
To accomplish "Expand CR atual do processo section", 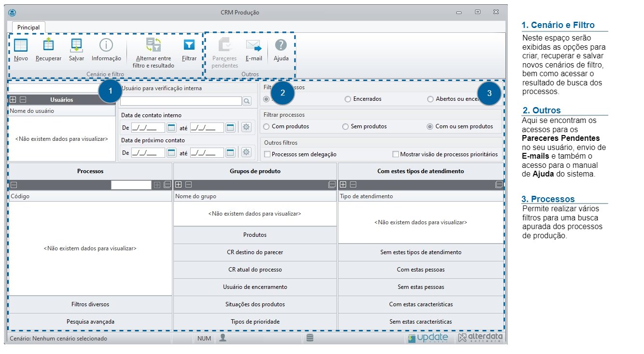I will click(x=255, y=270).
